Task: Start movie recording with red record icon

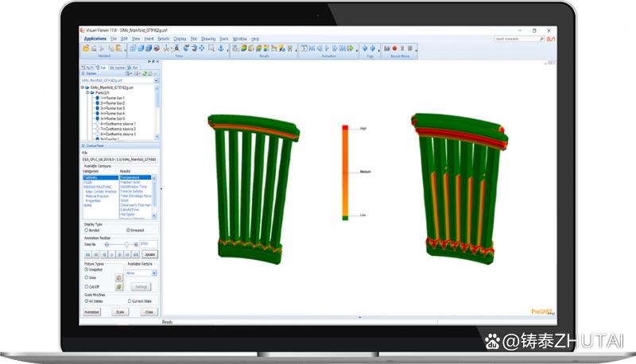Action: (x=394, y=48)
